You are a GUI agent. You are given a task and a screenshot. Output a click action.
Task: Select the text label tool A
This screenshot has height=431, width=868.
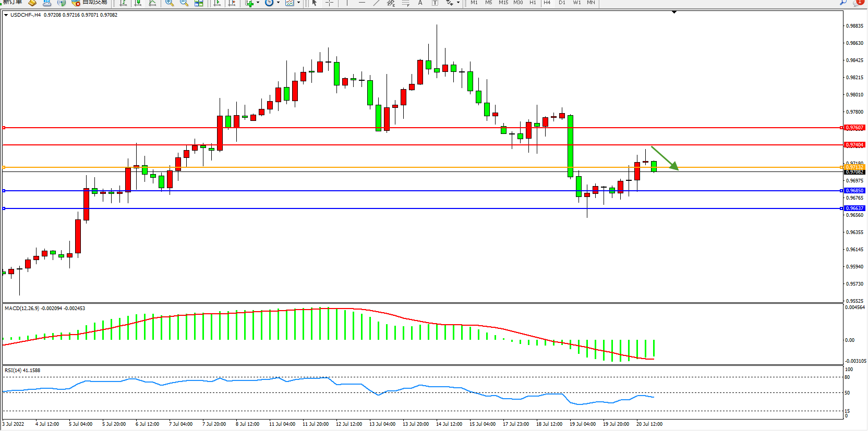tap(420, 3)
